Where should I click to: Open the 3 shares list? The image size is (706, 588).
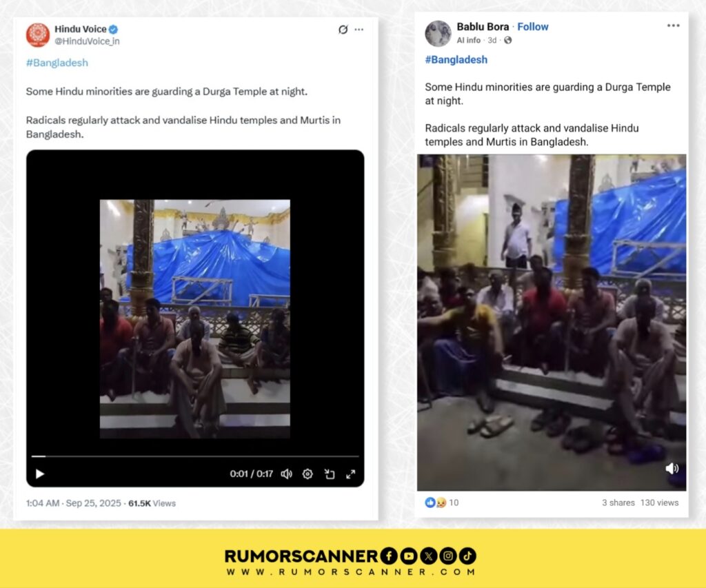click(618, 503)
